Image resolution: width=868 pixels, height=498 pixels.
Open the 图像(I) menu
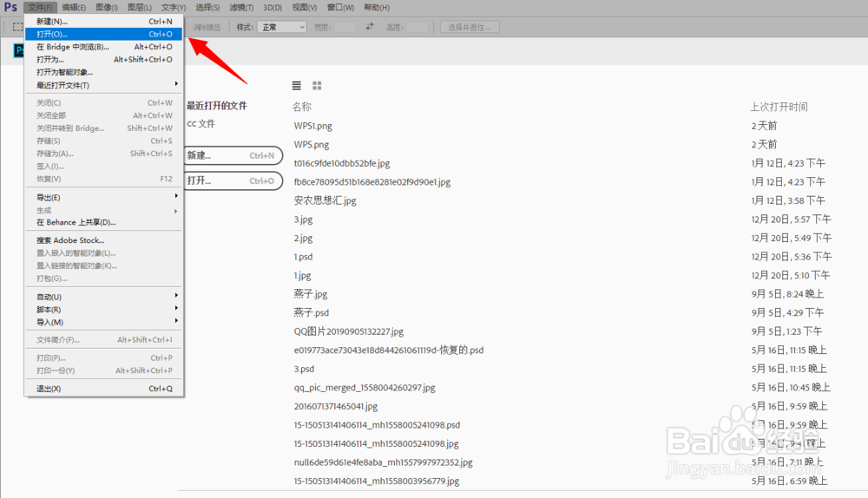(107, 7)
